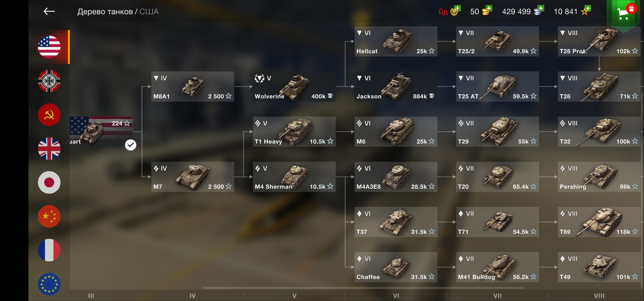Select the France flag nation
Image resolution: width=644 pixels, height=301 pixels.
49,250
